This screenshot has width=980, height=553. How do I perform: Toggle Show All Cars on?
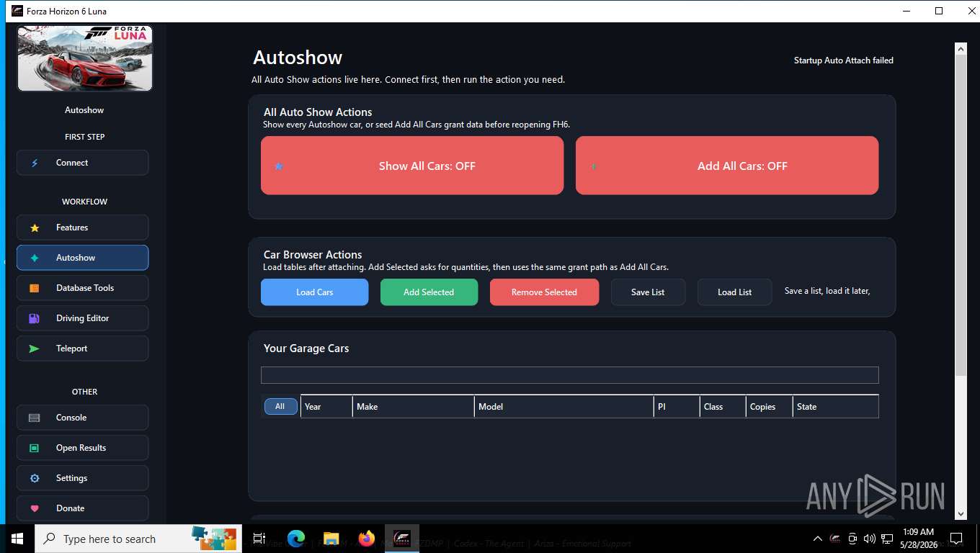[x=412, y=166]
